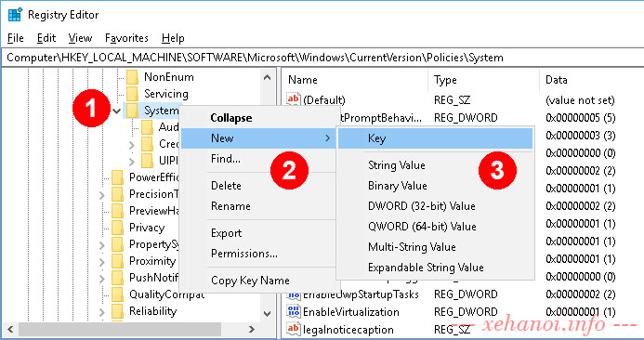Open the File menu
Viewport: 644px width, 340px height.
(x=16, y=38)
